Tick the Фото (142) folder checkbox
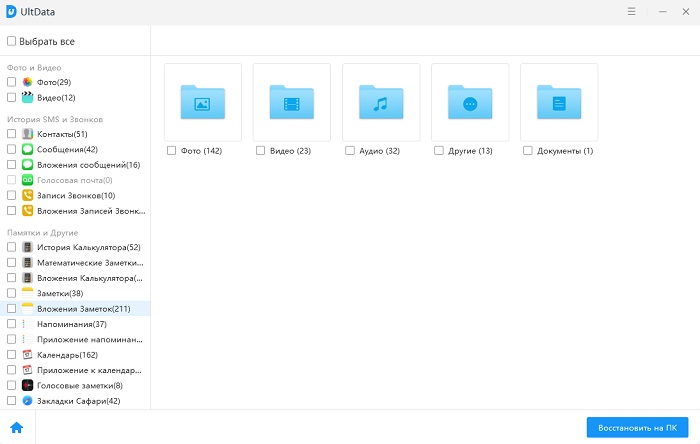The width and height of the screenshot is (700, 444). point(171,151)
